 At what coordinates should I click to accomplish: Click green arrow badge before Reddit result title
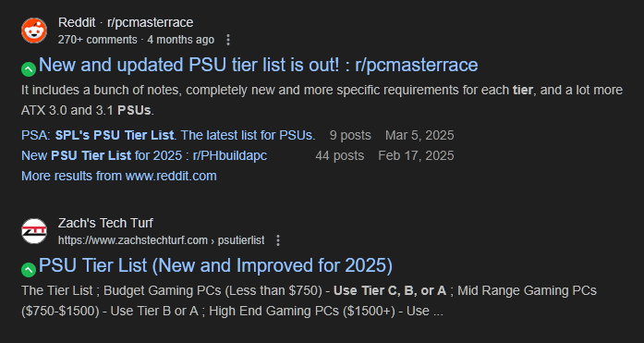point(29,69)
